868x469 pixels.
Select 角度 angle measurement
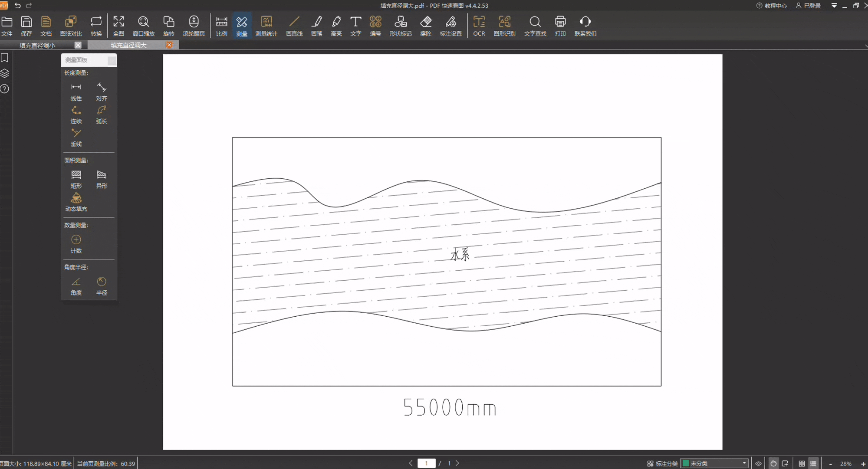tap(76, 286)
